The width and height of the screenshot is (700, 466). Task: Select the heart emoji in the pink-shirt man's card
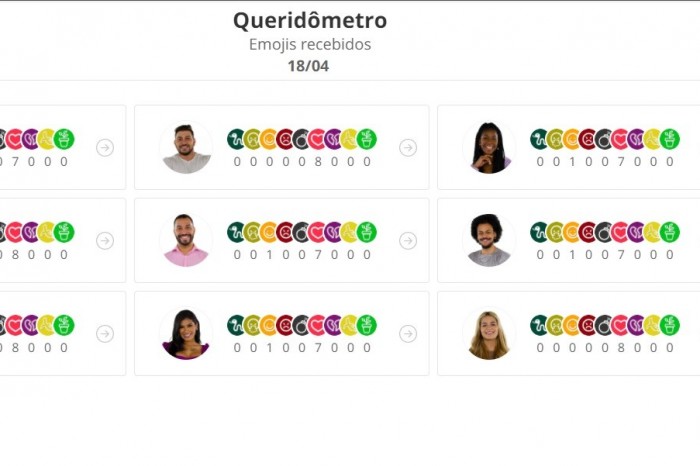[317, 232]
